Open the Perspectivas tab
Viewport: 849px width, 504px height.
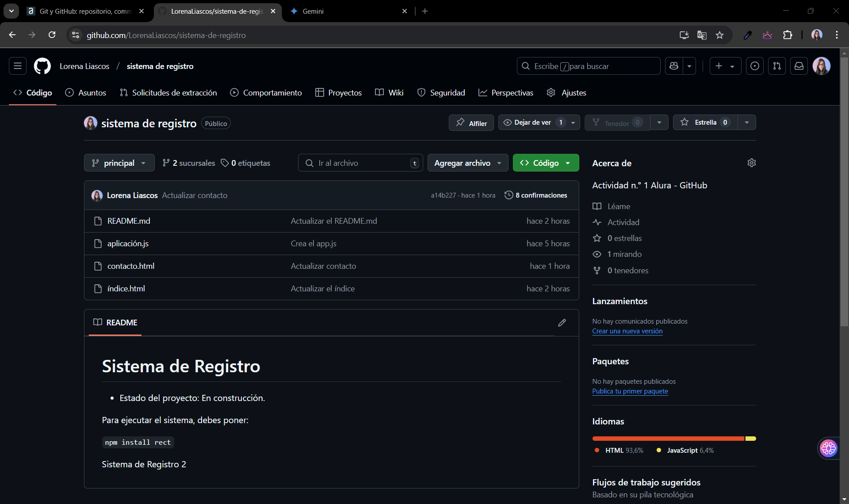[506, 92]
